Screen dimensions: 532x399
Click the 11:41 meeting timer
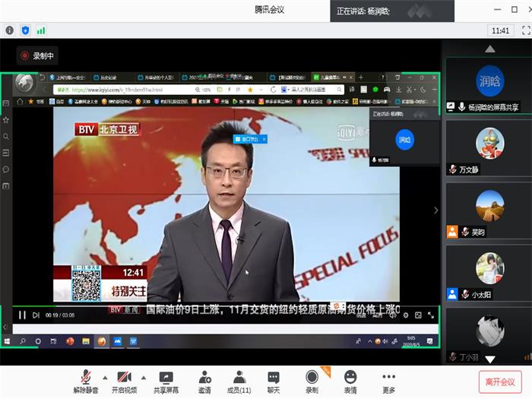click(x=500, y=31)
